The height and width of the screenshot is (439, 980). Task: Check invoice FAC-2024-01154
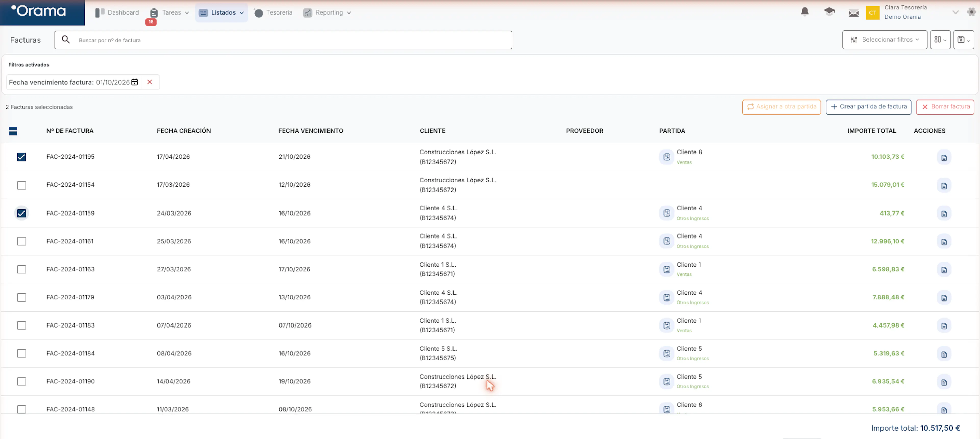click(x=21, y=185)
